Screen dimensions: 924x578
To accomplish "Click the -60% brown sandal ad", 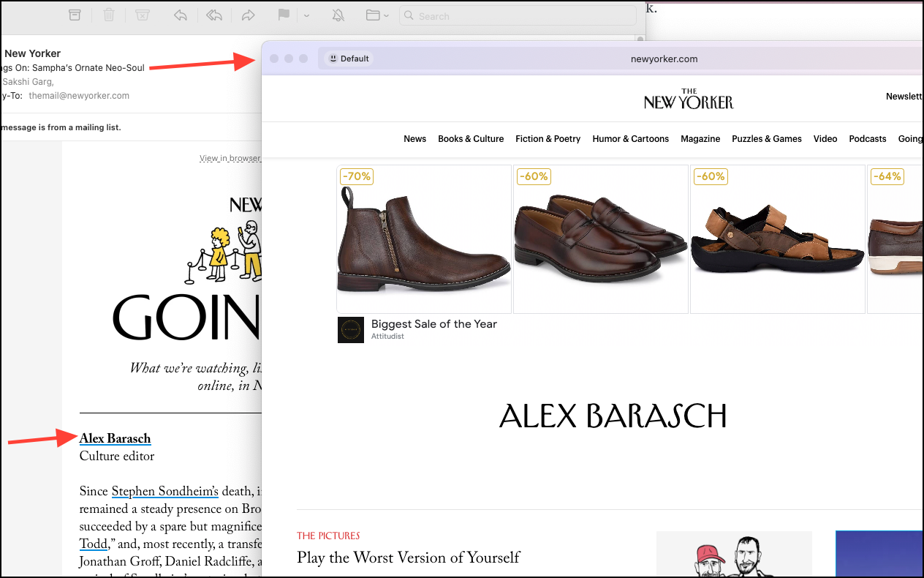I will pos(778,239).
